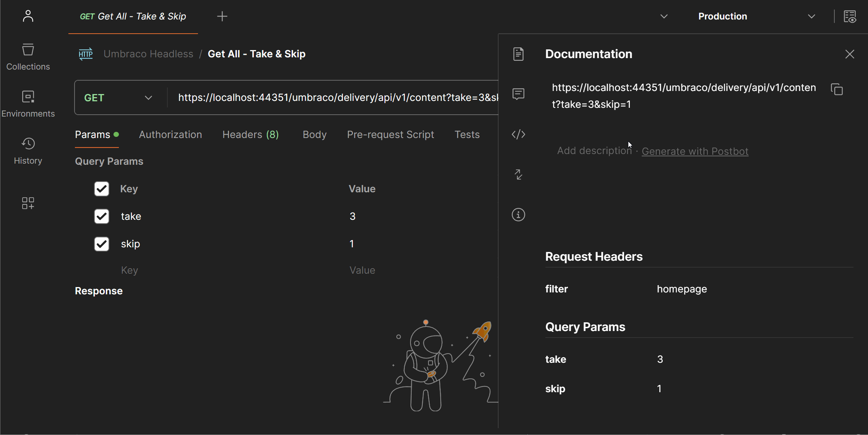The height and width of the screenshot is (435, 868).
Task: Open the History sidebar icon
Action: (28, 151)
